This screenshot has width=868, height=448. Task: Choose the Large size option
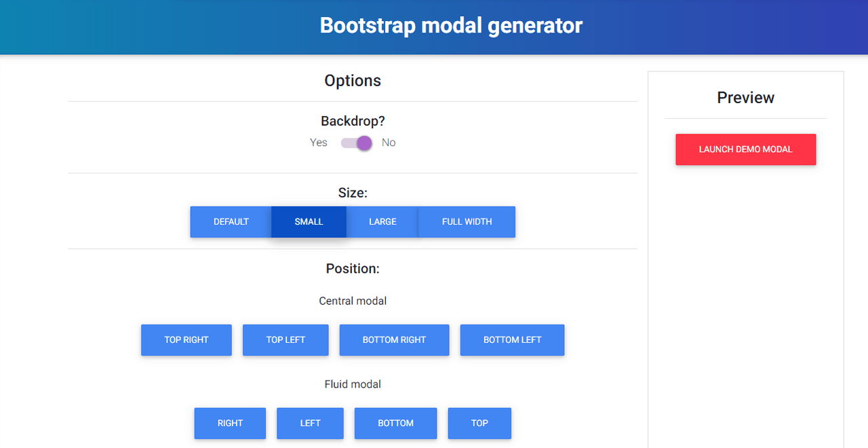click(382, 222)
